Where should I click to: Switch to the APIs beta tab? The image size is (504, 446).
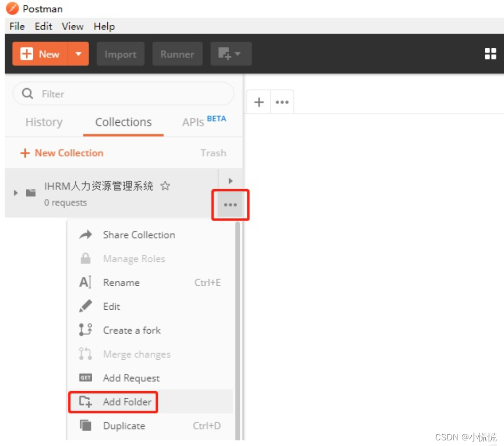click(x=204, y=121)
